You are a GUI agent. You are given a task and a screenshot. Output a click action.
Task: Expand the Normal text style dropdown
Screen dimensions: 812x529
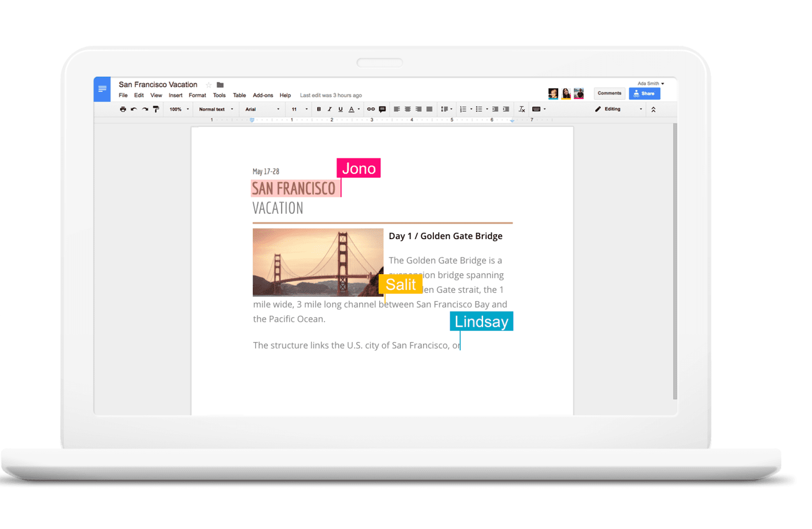click(216, 109)
